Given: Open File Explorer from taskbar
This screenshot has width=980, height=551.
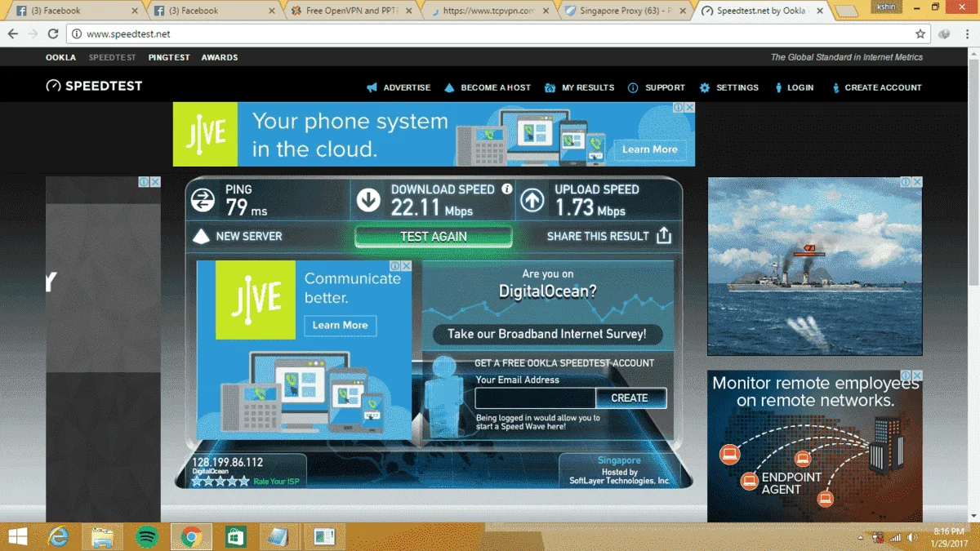Looking at the screenshot, I should [103, 536].
